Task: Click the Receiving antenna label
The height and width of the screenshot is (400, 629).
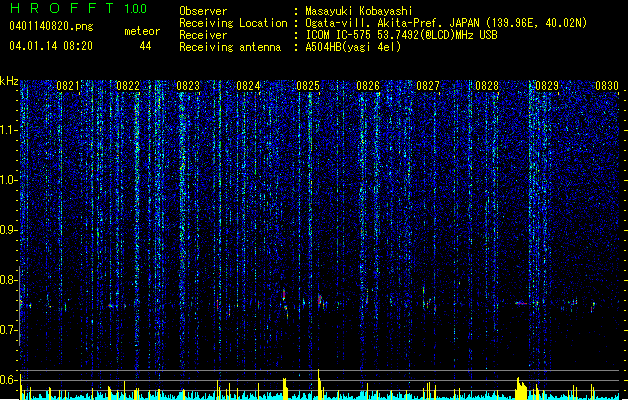Action: (230, 47)
